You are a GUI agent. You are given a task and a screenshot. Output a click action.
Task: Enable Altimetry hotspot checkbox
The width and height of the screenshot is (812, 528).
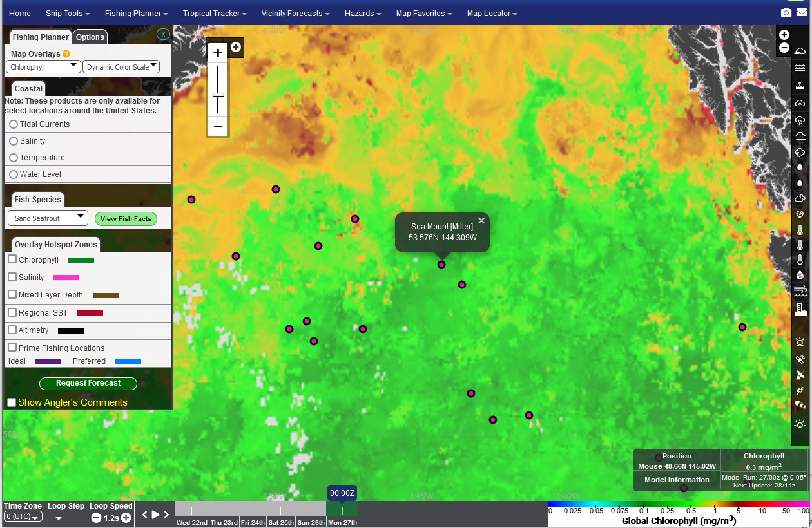click(12, 330)
